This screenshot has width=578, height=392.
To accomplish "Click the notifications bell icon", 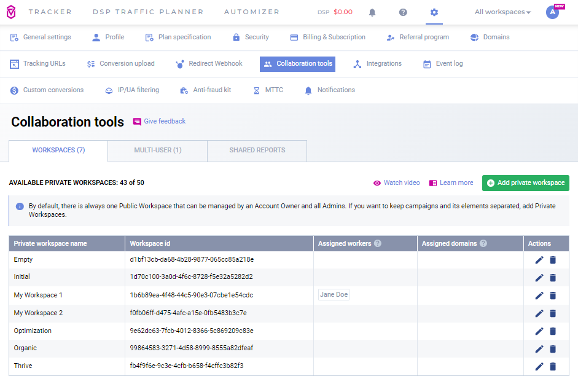I will pyautogui.click(x=372, y=12).
